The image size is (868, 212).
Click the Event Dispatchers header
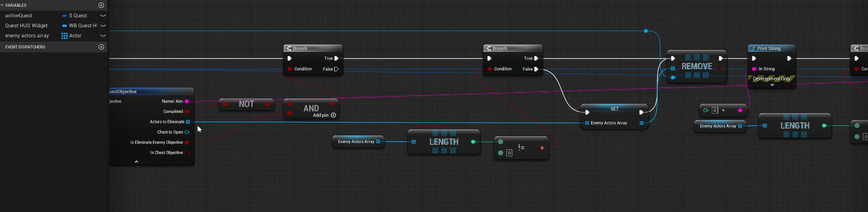25,47
